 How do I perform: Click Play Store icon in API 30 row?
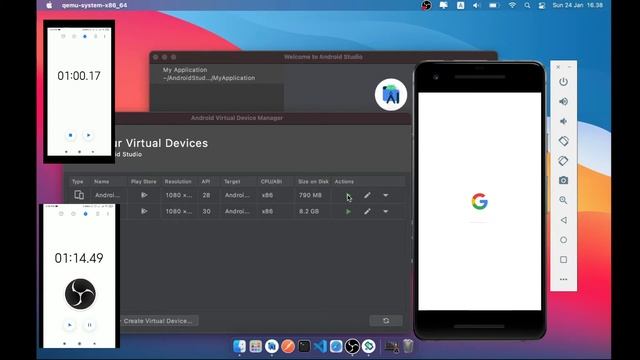[144, 211]
